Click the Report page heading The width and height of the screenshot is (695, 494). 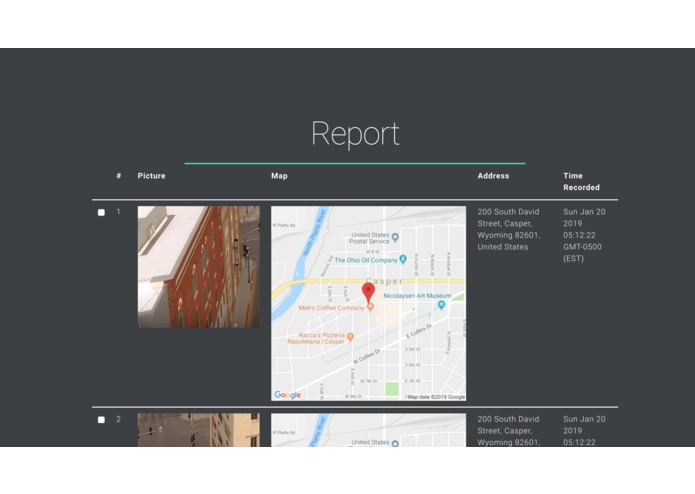pyautogui.click(x=355, y=134)
